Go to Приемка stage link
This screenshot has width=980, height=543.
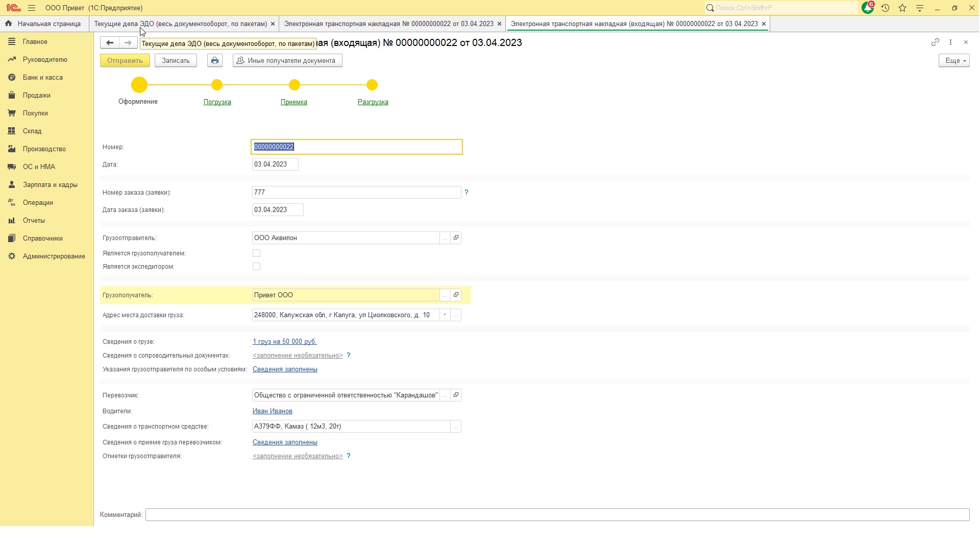(x=294, y=102)
